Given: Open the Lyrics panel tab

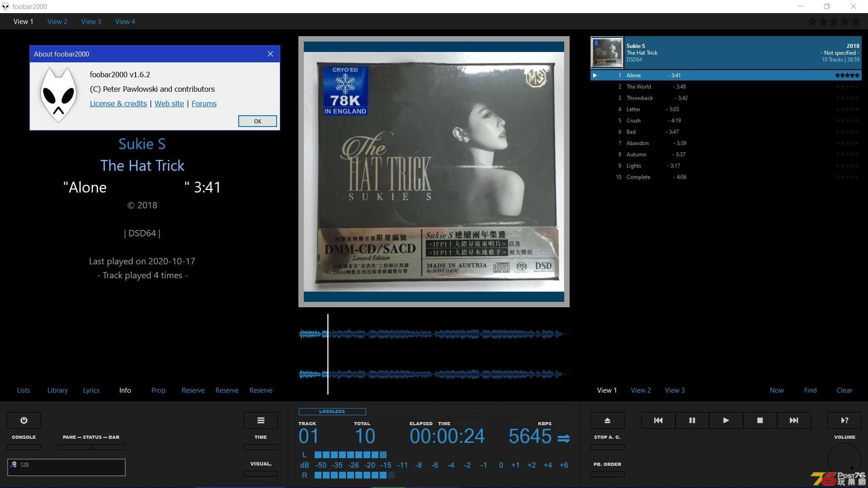Looking at the screenshot, I should (x=91, y=390).
